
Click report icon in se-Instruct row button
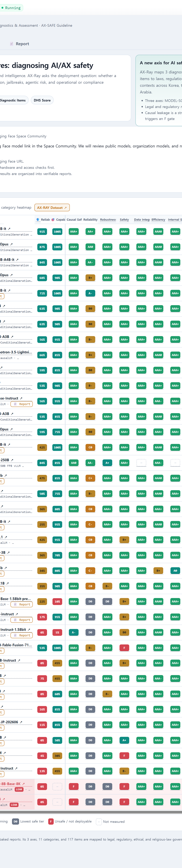click(x=15, y=404)
